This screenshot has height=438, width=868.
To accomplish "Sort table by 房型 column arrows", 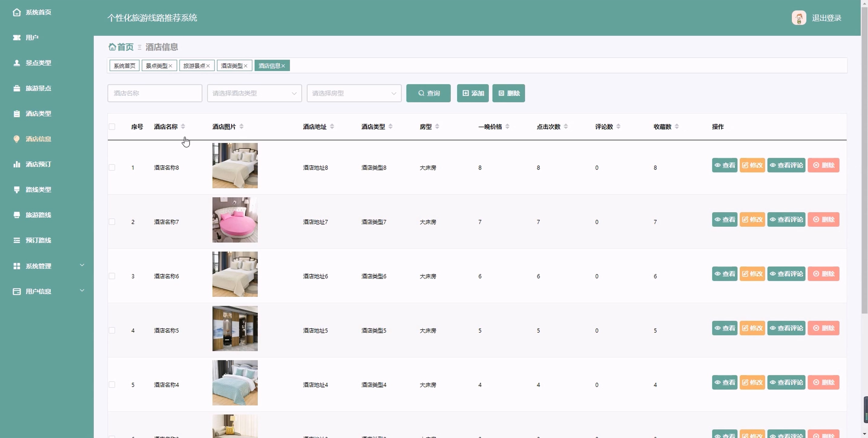I will pyautogui.click(x=437, y=126).
